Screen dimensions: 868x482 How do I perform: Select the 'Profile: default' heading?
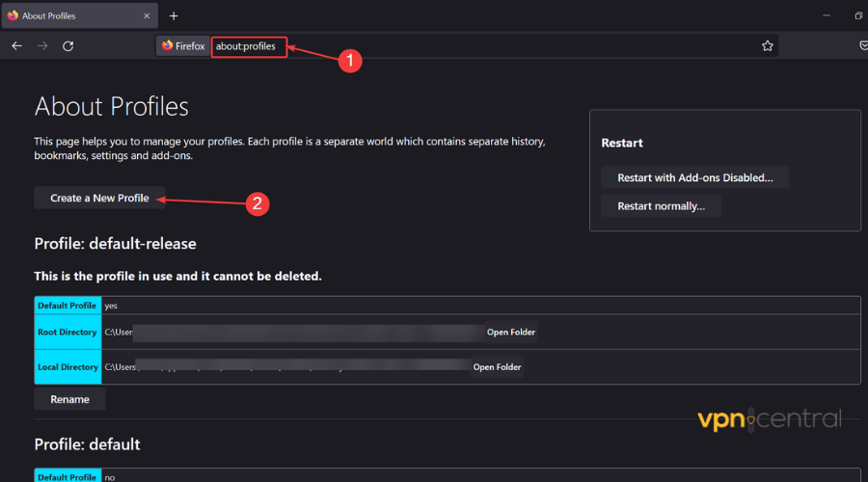(x=87, y=444)
